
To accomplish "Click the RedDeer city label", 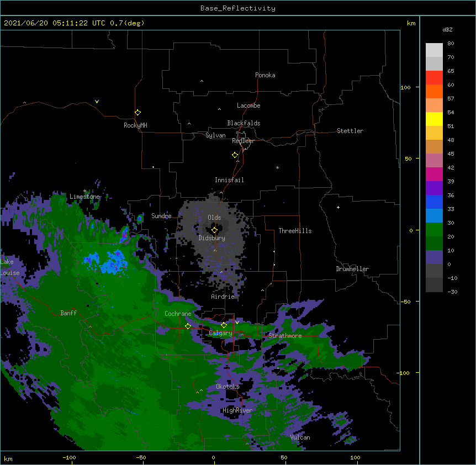I will click(x=243, y=141).
